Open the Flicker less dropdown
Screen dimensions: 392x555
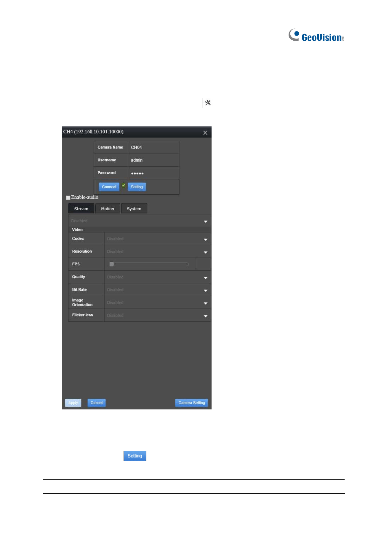[x=158, y=315]
